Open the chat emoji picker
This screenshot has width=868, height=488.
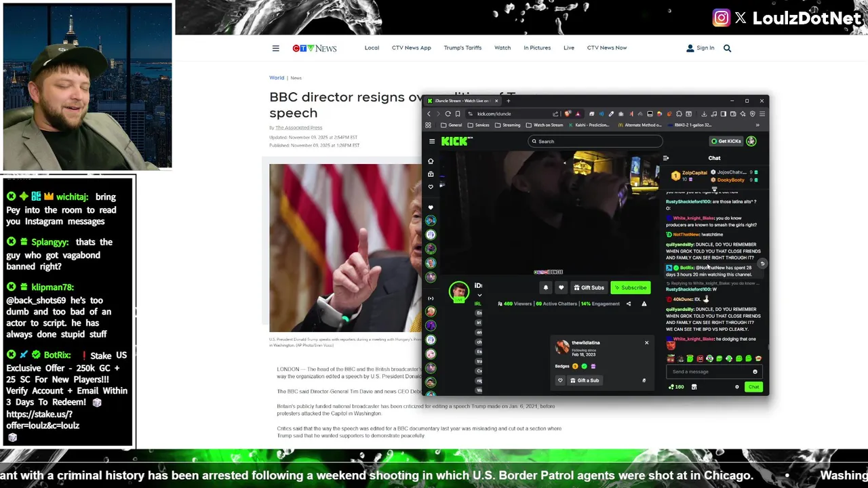[755, 371]
